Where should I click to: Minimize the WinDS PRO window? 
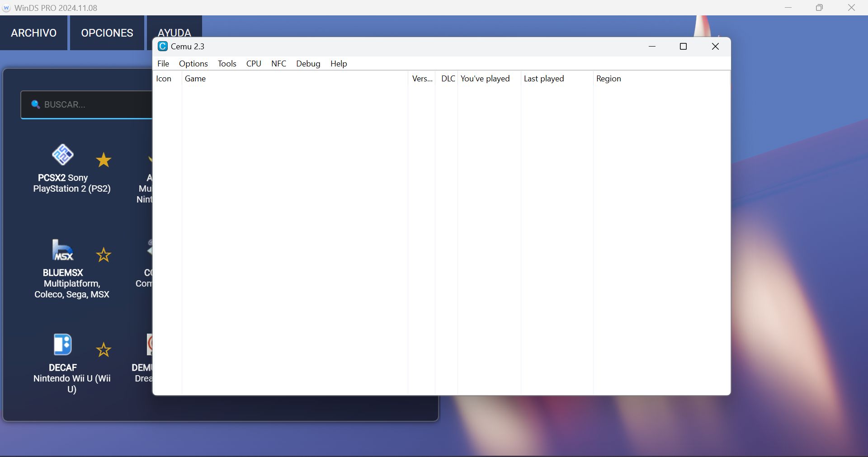coord(788,8)
